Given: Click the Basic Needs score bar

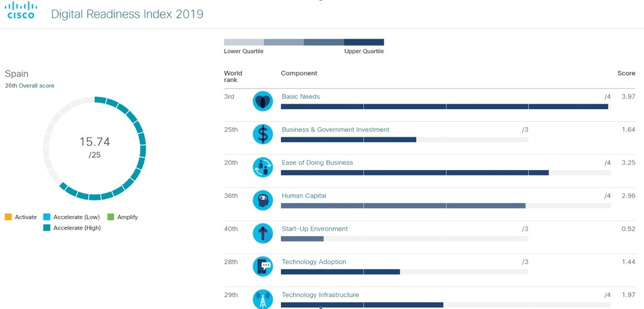Looking at the screenshot, I should (x=444, y=107).
